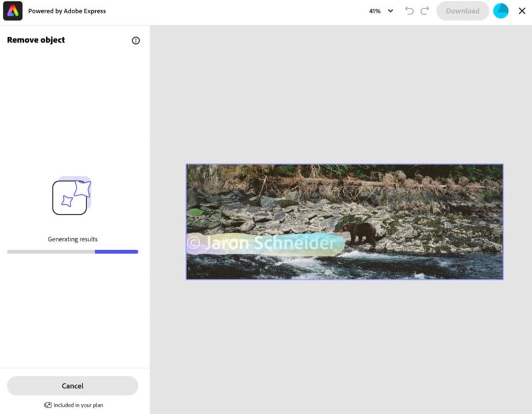The image size is (532, 414).
Task: Click the undo arrow
Action: point(409,11)
